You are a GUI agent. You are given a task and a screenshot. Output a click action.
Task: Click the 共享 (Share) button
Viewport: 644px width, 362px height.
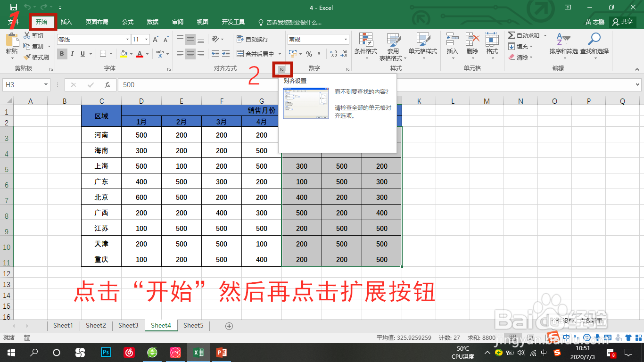(623, 22)
